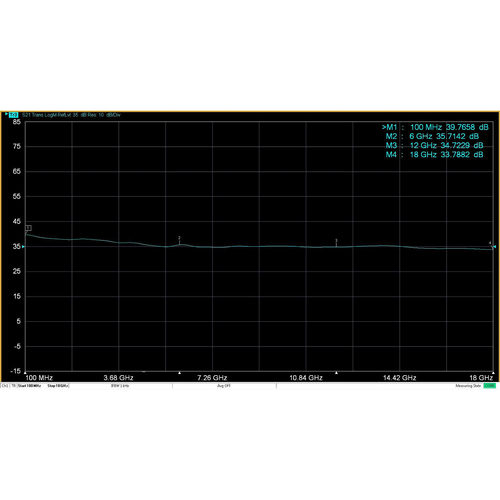Click the Measuring State label in status bar

468,386
